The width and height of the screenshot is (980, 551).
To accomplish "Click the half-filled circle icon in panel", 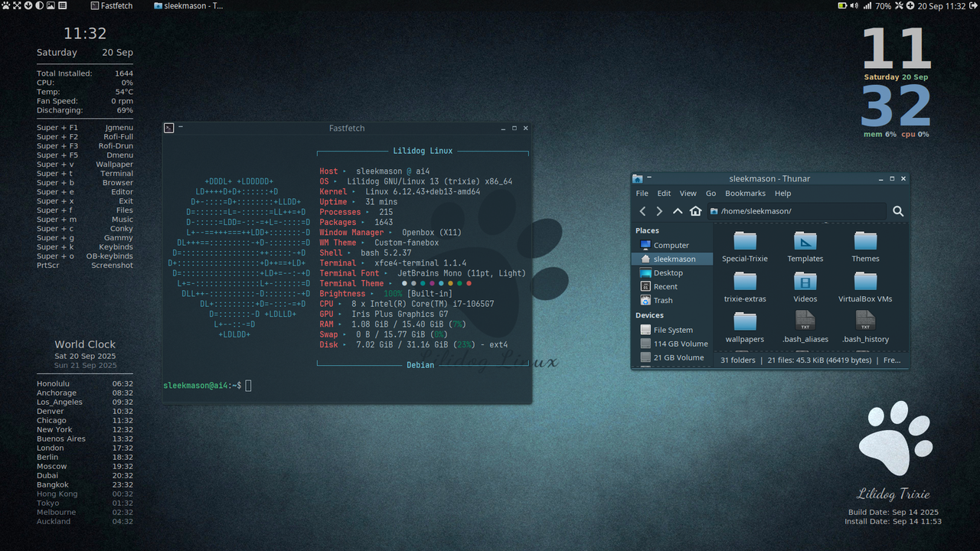I will 40,5.
